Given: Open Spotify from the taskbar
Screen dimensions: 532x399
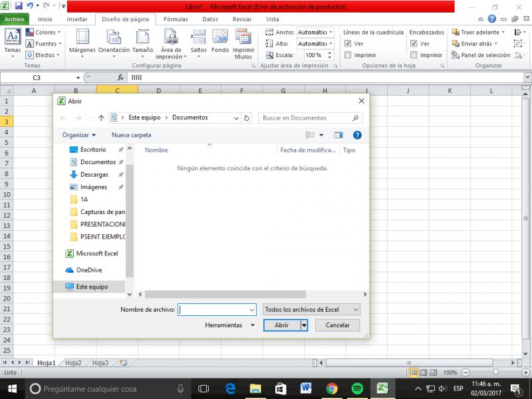Looking at the screenshot, I should (356, 388).
